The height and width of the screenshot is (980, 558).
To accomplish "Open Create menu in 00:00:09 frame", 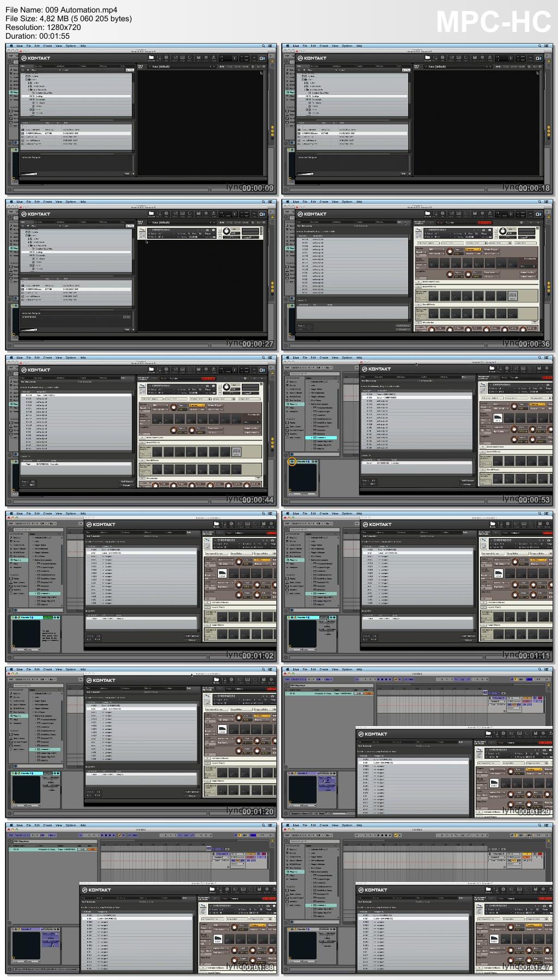I will tap(47, 46).
